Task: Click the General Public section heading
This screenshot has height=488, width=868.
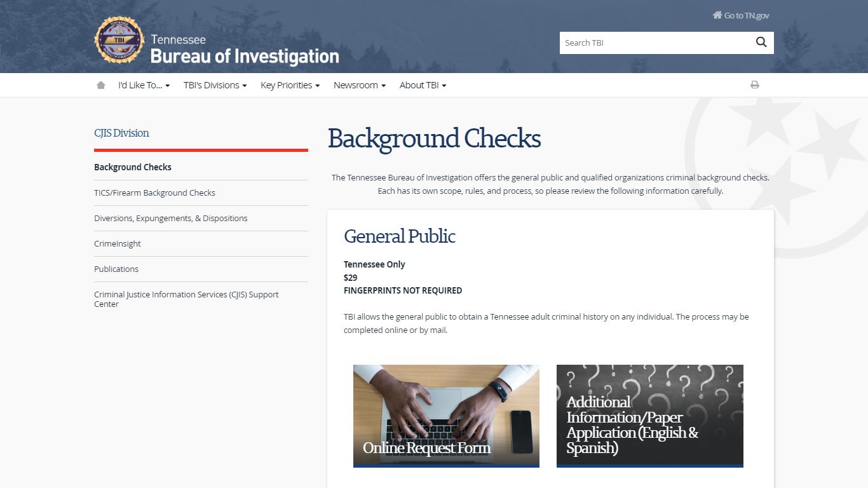Action: (400, 236)
